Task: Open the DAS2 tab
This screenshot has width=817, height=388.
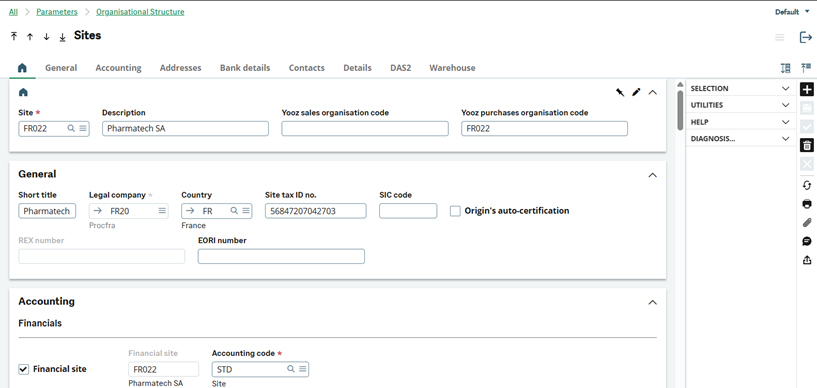Action: [x=401, y=68]
